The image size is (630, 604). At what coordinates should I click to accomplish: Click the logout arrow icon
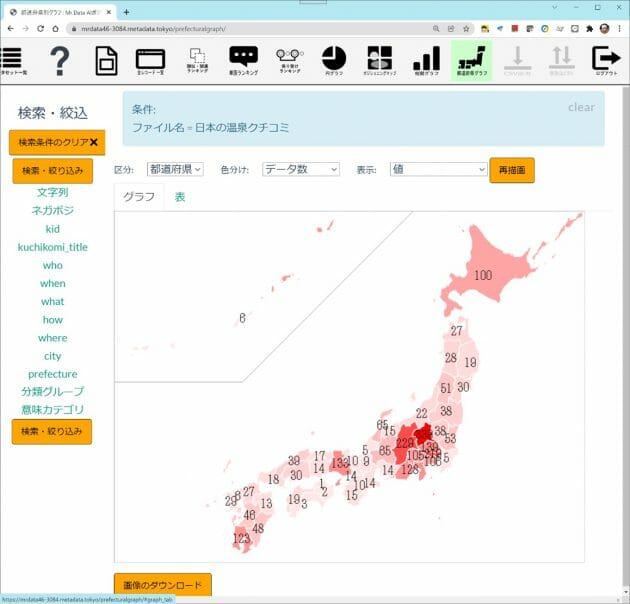(x=606, y=61)
